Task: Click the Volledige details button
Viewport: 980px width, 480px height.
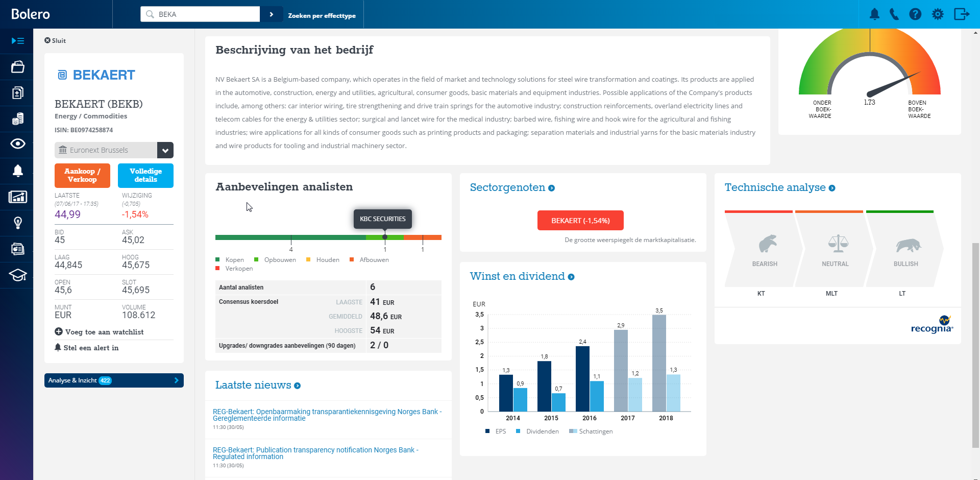Action: (145, 176)
